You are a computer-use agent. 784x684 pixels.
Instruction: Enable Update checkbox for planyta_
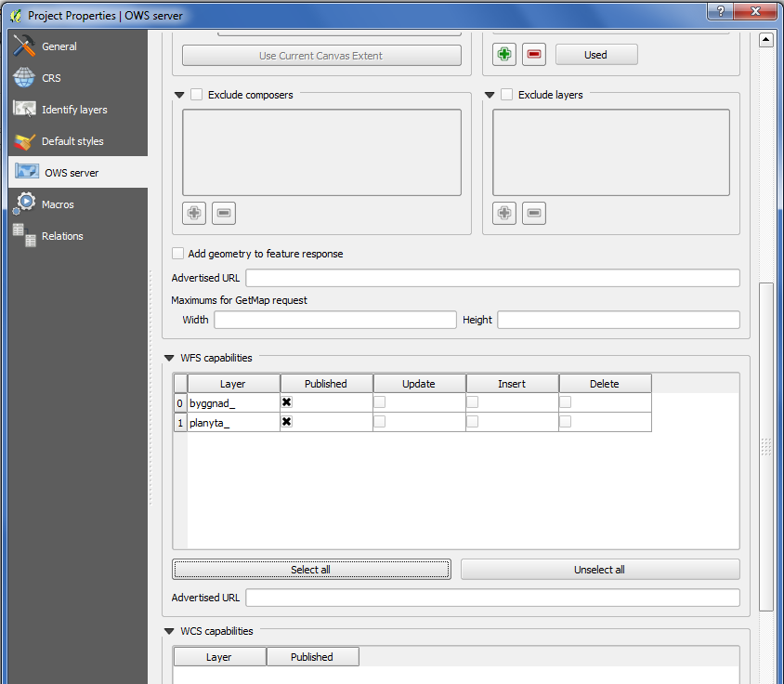[x=380, y=422]
